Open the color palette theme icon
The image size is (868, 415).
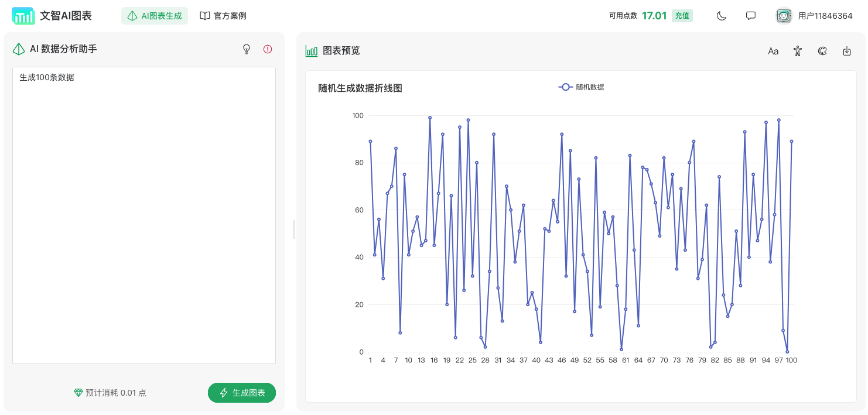[822, 51]
